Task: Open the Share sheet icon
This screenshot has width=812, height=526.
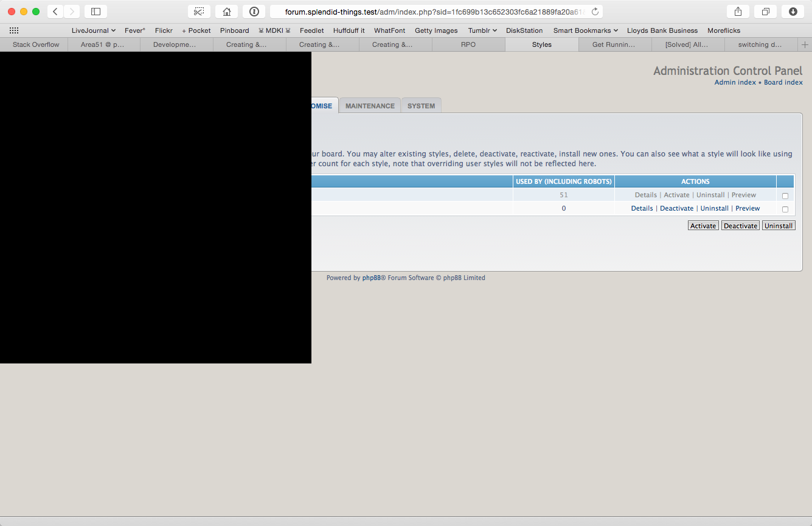Action: click(x=738, y=12)
